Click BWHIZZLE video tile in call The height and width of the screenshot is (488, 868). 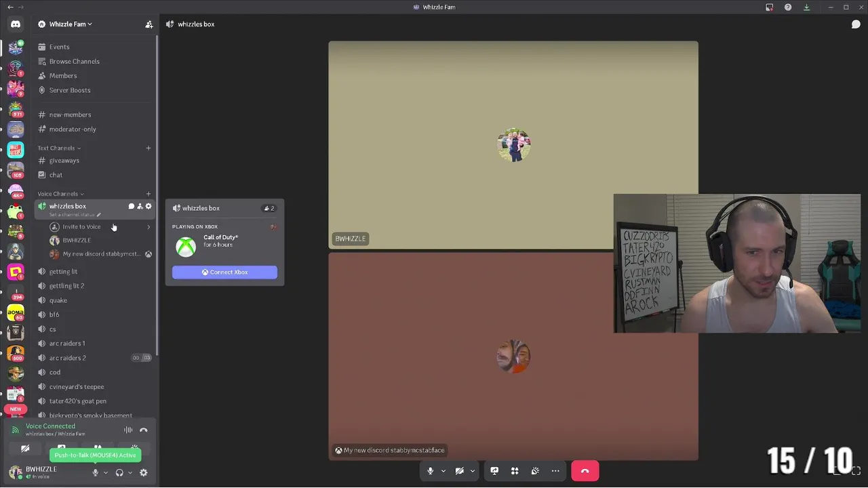(x=513, y=144)
